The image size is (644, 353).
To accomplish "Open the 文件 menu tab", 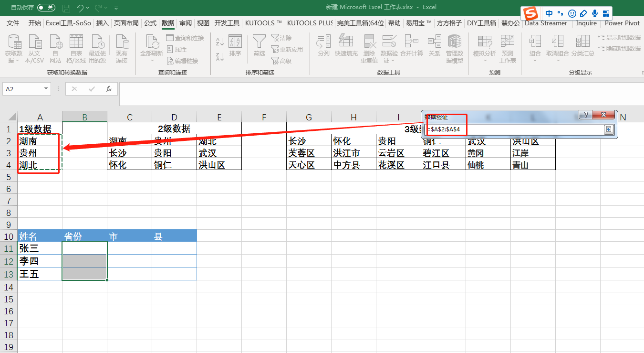I will click(13, 23).
